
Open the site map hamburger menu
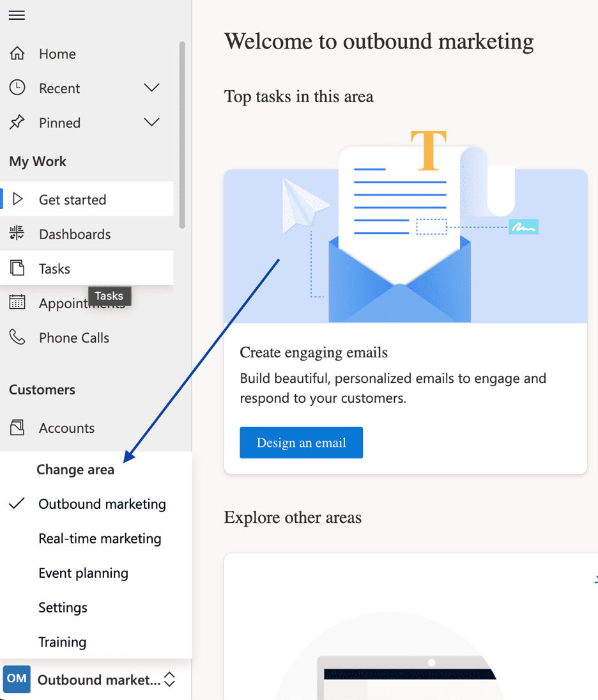point(16,15)
